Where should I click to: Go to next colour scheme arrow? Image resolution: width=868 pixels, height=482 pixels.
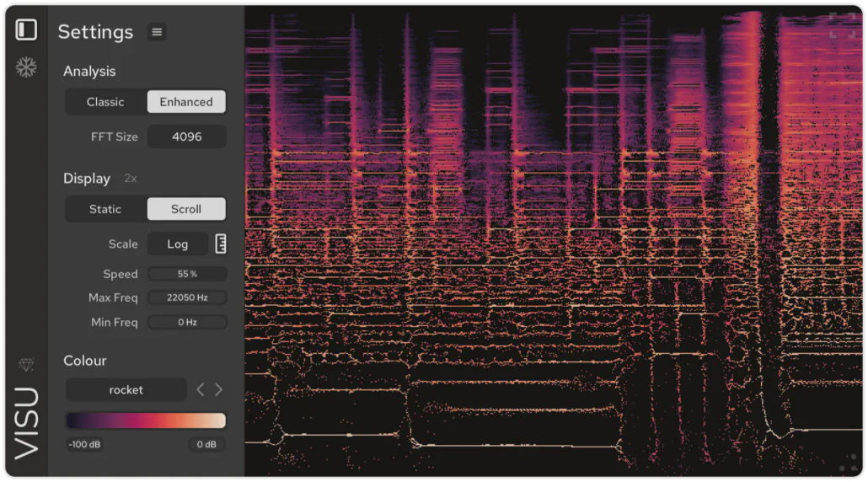[x=219, y=389]
